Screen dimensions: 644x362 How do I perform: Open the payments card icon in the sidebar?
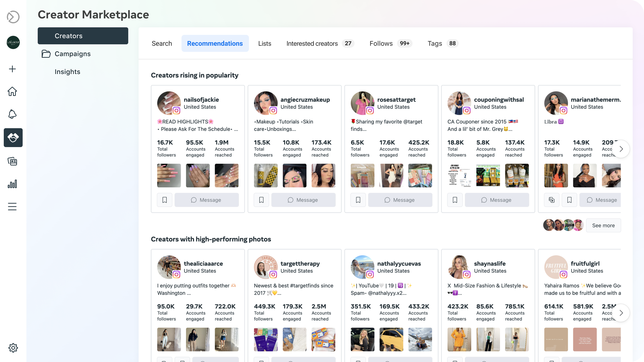pyautogui.click(x=12, y=161)
